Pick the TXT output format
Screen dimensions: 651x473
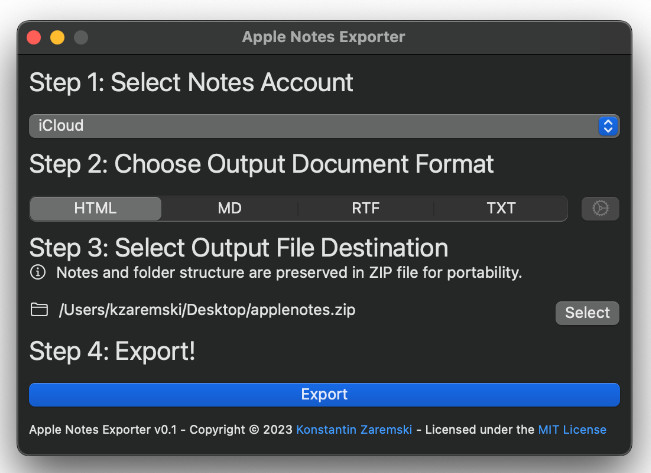click(x=501, y=208)
